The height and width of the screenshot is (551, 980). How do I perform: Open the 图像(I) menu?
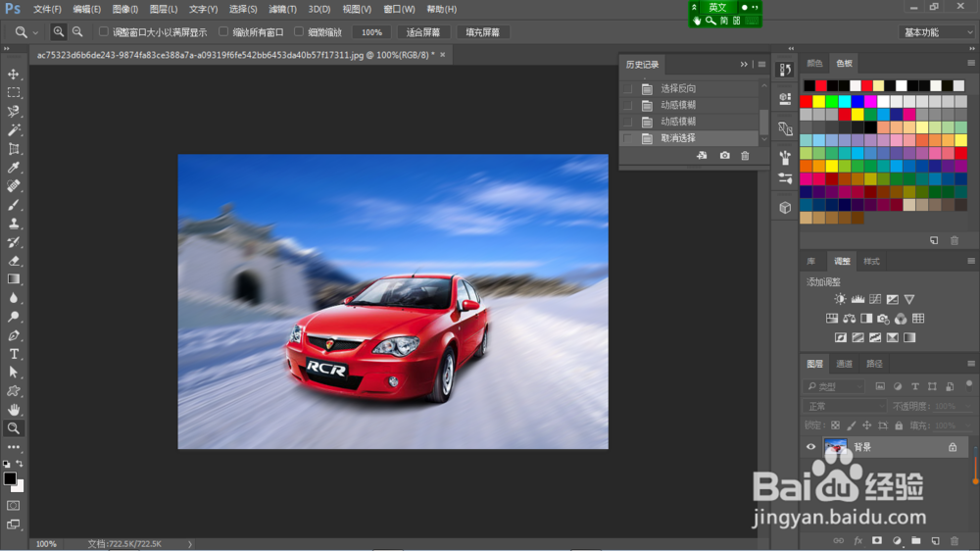(x=125, y=10)
